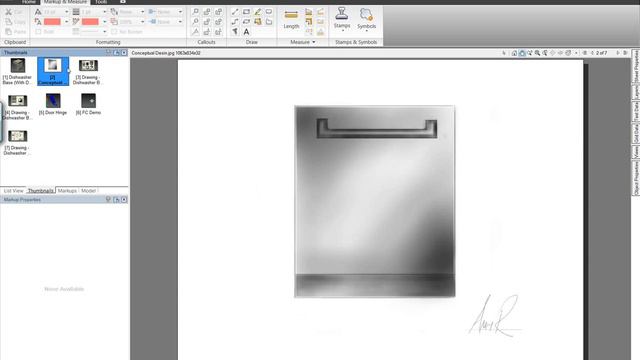
Task: Click the Cut scissors icon
Action: tap(9, 12)
